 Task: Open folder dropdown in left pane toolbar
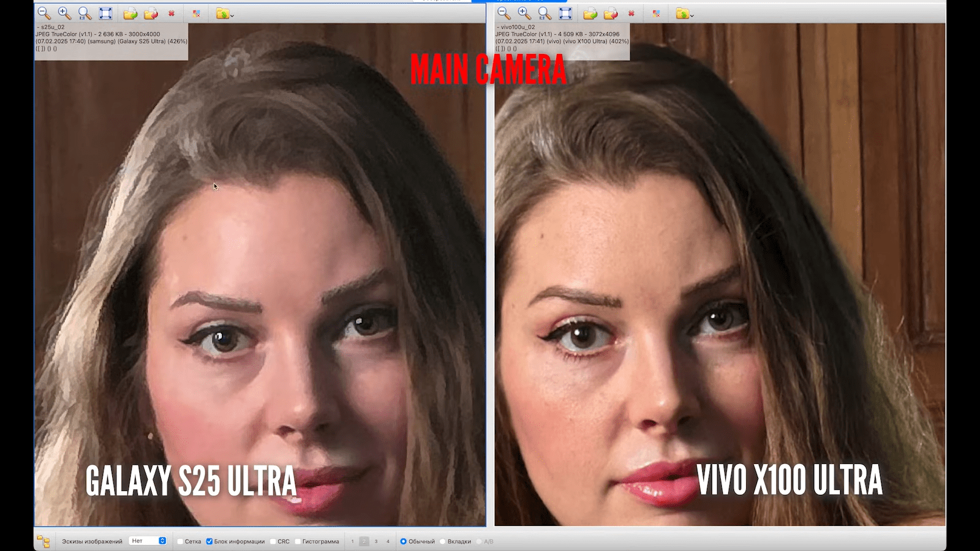[x=224, y=13]
